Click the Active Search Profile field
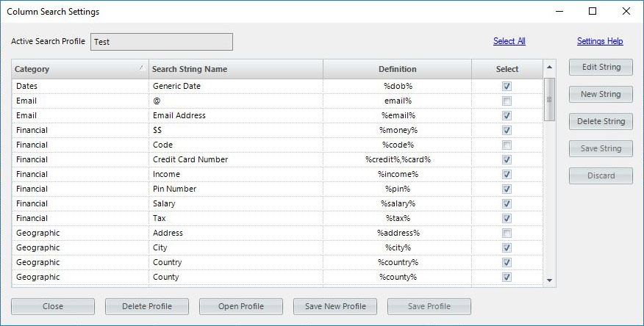This screenshot has width=644, height=326. pyautogui.click(x=161, y=42)
